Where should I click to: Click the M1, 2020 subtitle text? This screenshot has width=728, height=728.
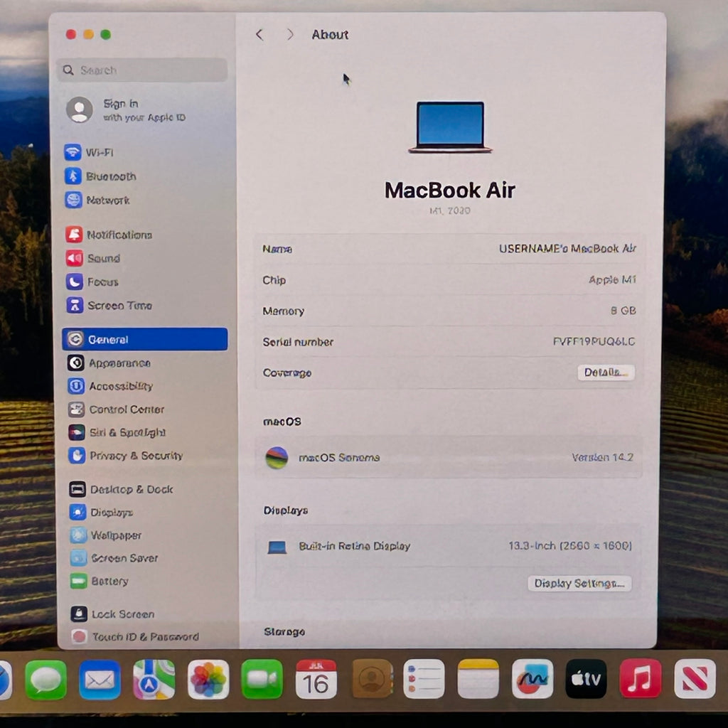pyautogui.click(x=450, y=210)
